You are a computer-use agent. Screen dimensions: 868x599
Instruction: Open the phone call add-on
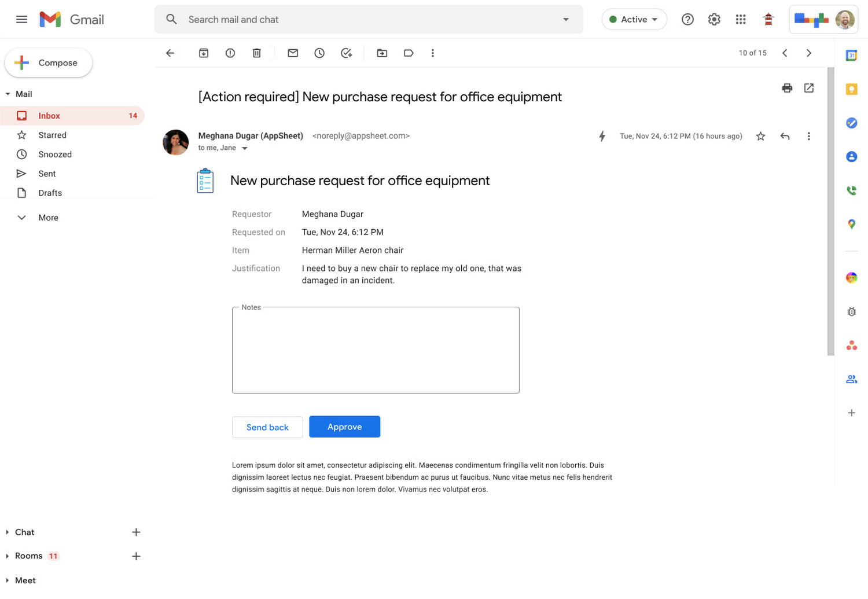click(x=851, y=190)
